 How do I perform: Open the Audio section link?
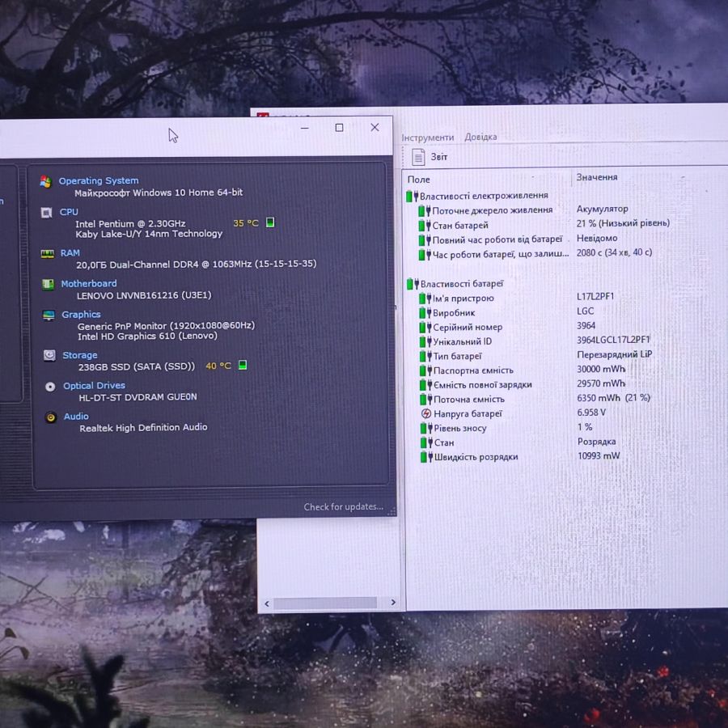pos(76,416)
